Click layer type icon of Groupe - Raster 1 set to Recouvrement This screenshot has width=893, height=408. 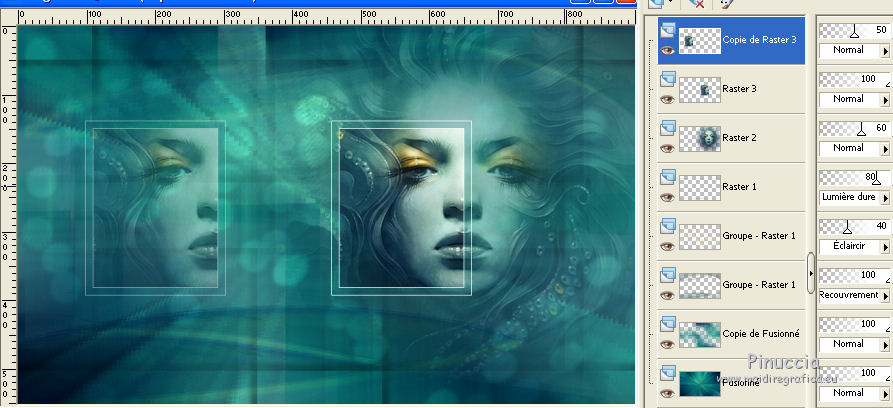(668, 275)
